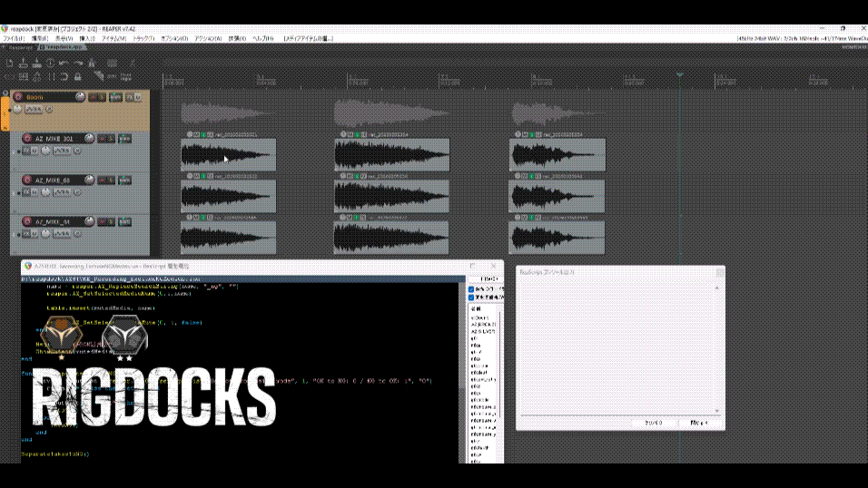Solo the Boom track
Screen dimensions: 868x488
point(102,97)
